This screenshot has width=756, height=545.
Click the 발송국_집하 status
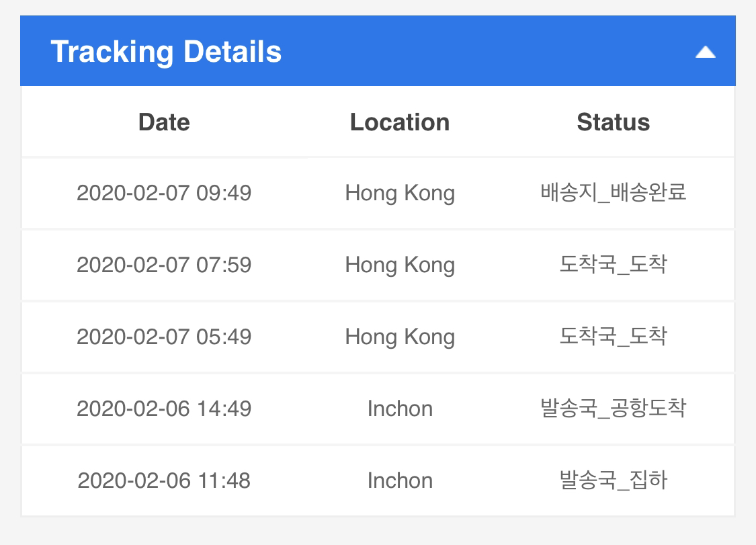coord(614,480)
